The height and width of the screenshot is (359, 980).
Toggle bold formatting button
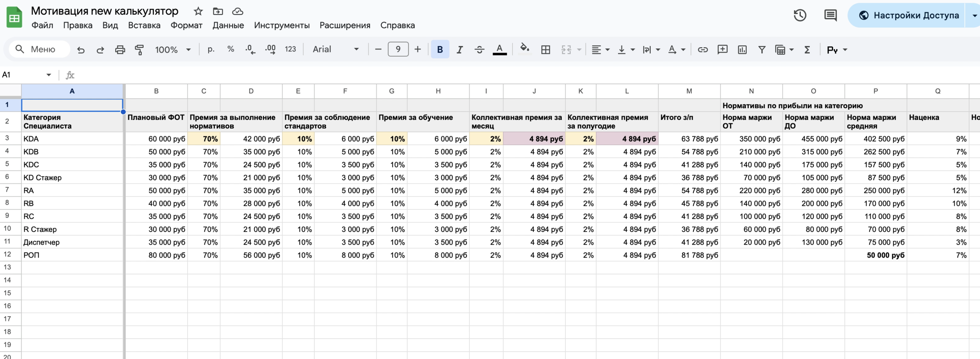pyautogui.click(x=440, y=50)
